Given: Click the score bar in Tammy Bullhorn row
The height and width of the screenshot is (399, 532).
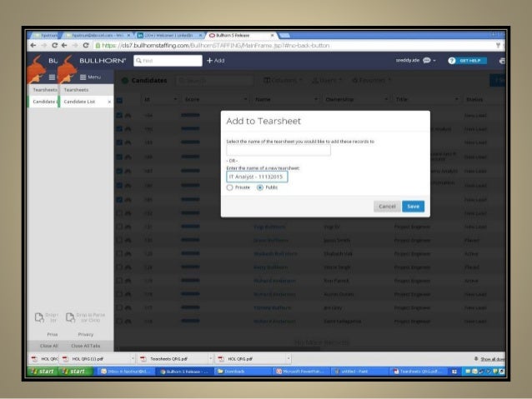Looking at the screenshot, I should coord(190,307).
